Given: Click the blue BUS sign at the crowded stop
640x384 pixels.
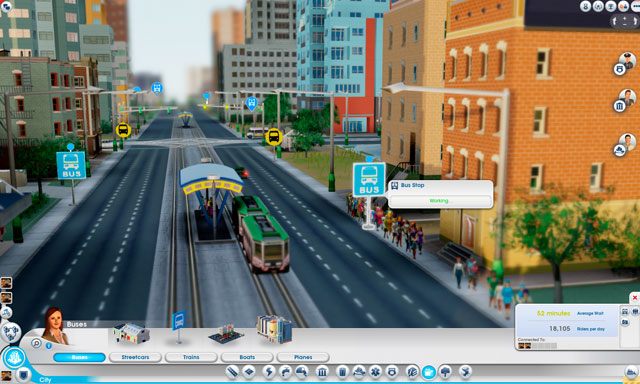Looking at the screenshot, I should pyautogui.click(x=369, y=180).
